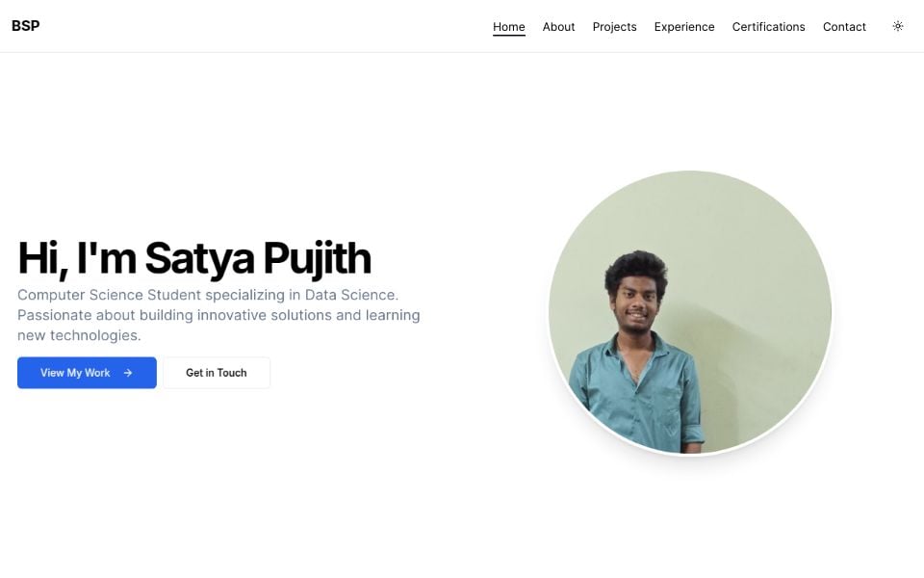Navigate to Experience in the header

click(684, 27)
